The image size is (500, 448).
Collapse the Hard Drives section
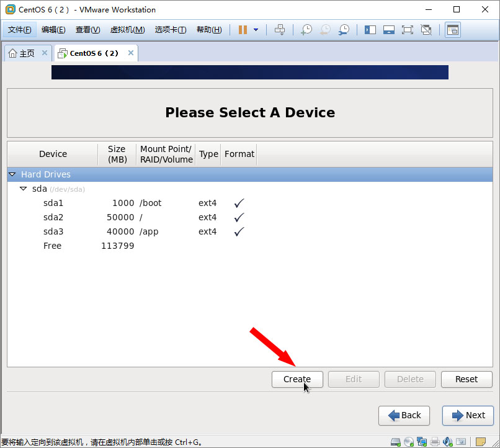click(12, 174)
